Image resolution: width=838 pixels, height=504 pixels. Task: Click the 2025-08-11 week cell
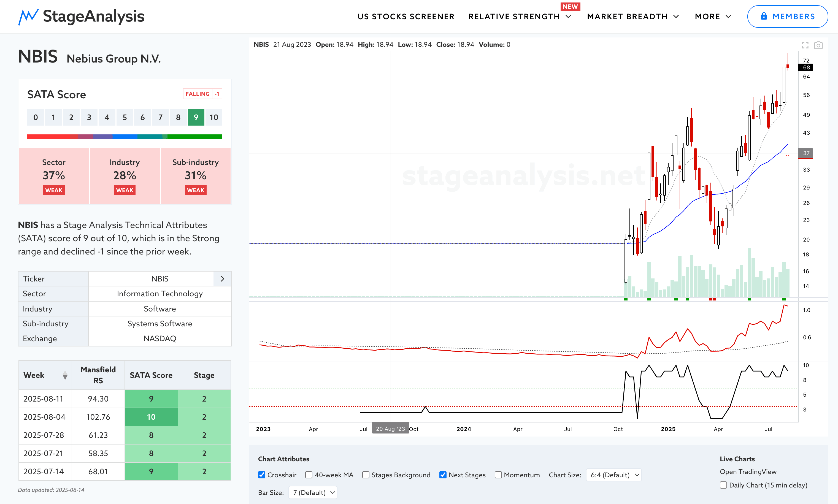tap(45, 399)
